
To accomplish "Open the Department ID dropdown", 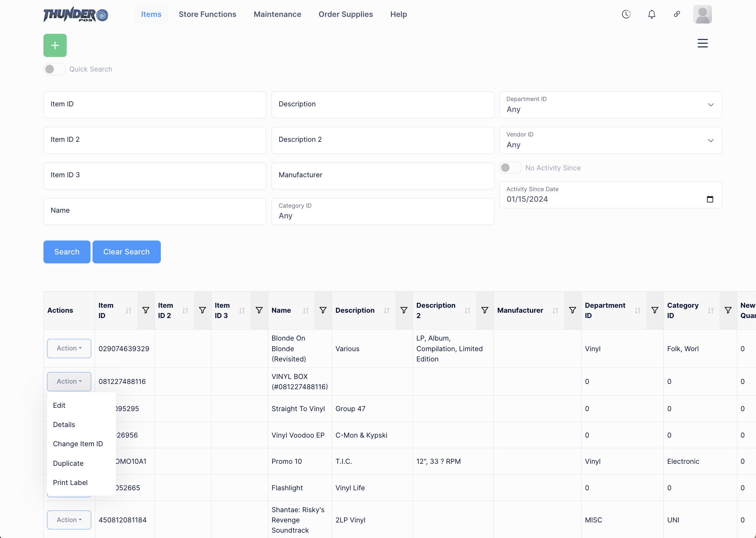I will [711, 105].
